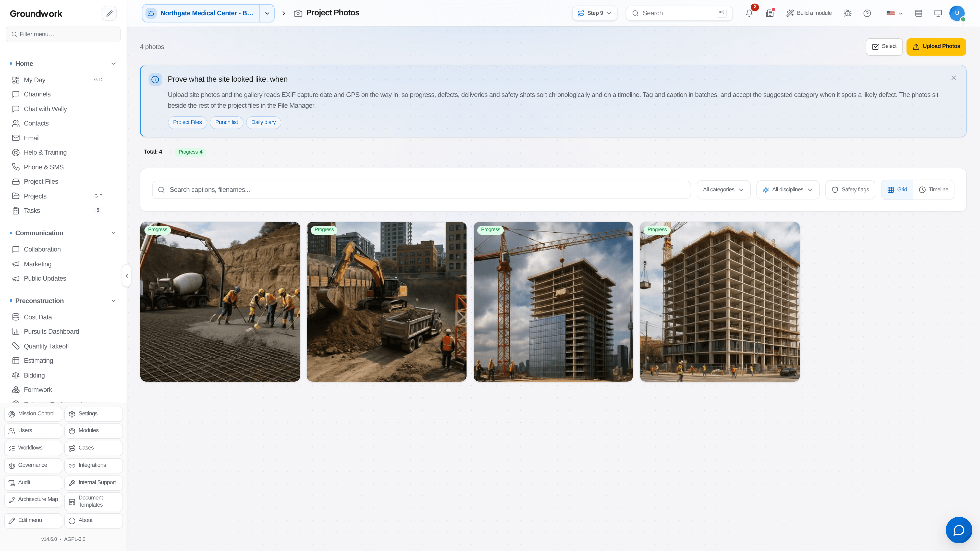Open the language flag dropdown

point(895,13)
